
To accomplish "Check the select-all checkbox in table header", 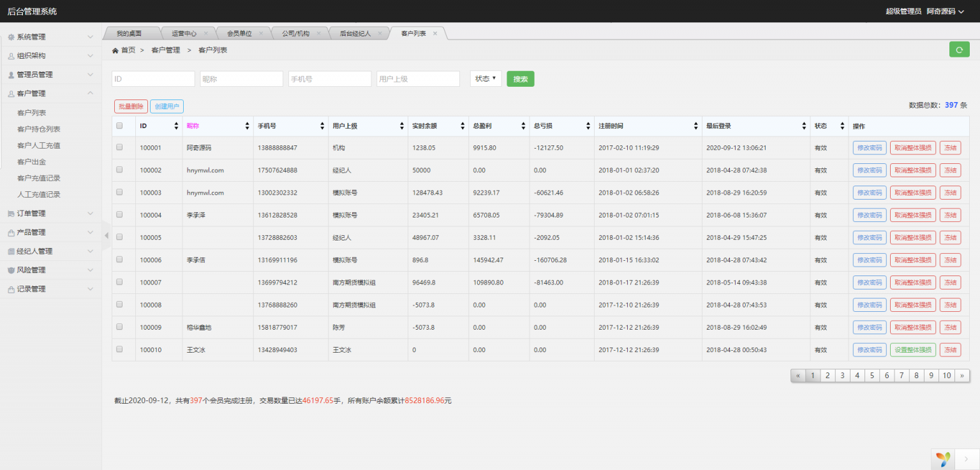I will coord(119,126).
